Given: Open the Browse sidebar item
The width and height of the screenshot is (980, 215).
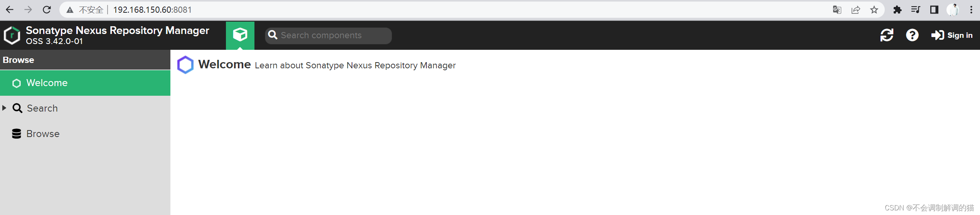Looking at the screenshot, I should point(43,134).
